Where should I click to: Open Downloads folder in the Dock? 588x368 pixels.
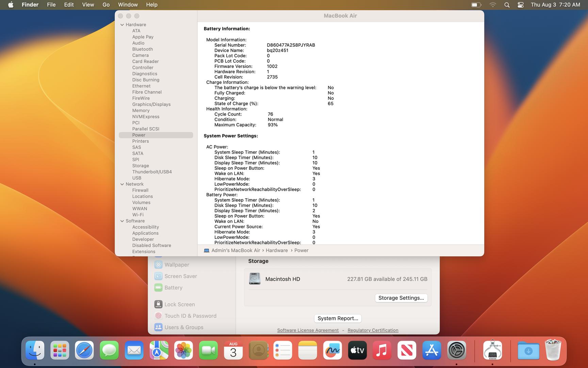coord(528,350)
